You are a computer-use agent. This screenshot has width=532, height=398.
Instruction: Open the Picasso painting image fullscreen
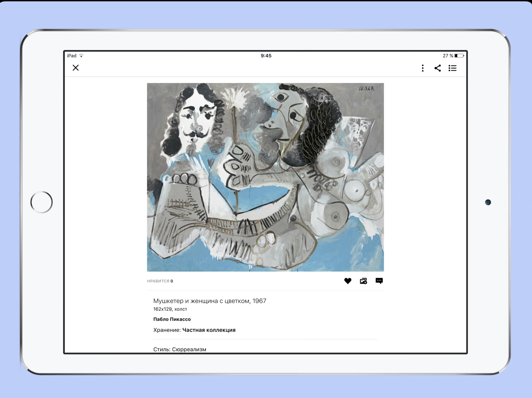pos(265,177)
